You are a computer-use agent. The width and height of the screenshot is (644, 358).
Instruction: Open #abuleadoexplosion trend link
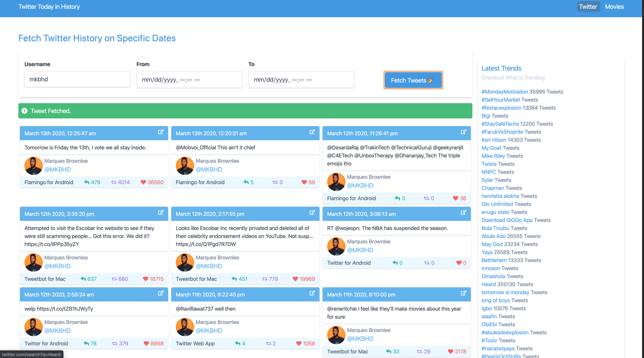[x=505, y=332]
